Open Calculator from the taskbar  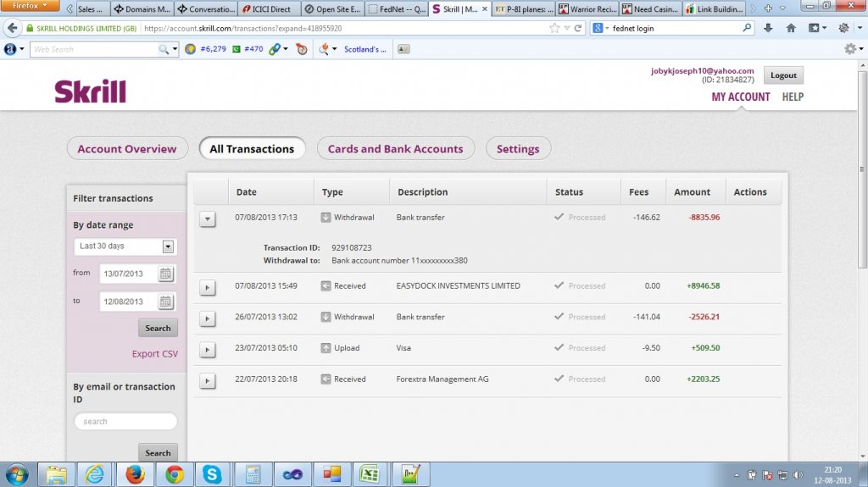253,475
